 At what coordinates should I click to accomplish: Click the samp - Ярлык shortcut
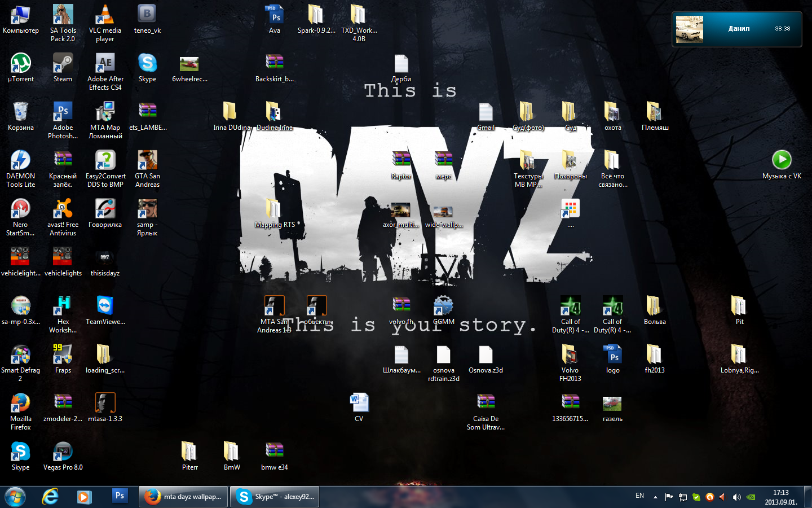click(x=147, y=218)
